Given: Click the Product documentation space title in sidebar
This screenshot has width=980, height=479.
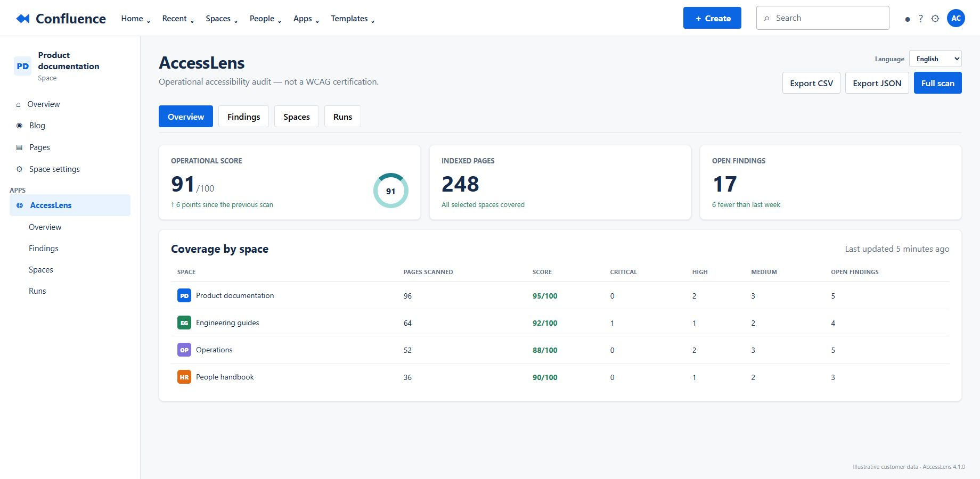Looking at the screenshot, I should click(x=69, y=61).
